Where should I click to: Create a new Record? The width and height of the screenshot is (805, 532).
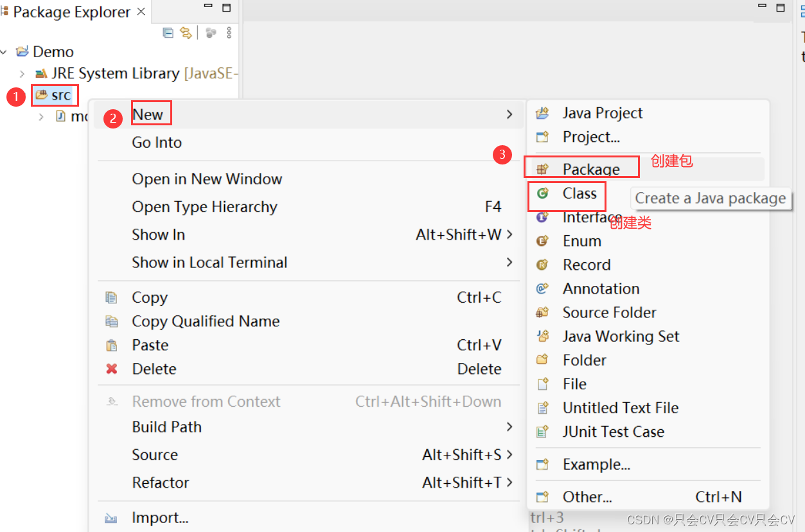tap(587, 264)
